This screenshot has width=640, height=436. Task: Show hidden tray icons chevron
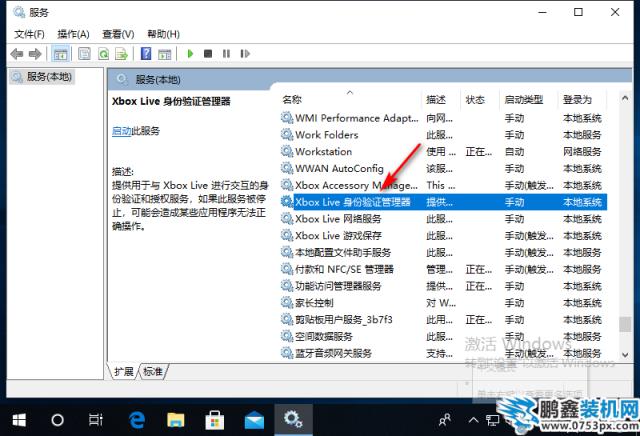(x=473, y=420)
